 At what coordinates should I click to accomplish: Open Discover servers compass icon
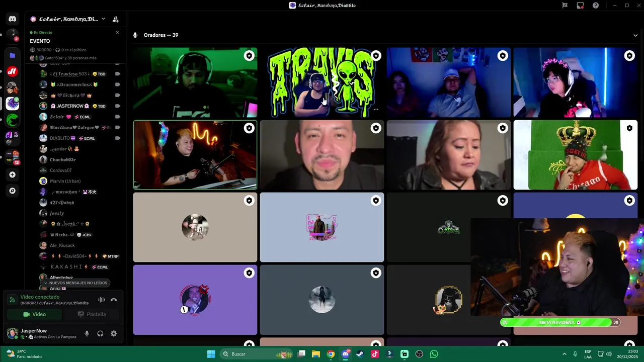pyautogui.click(x=13, y=191)
